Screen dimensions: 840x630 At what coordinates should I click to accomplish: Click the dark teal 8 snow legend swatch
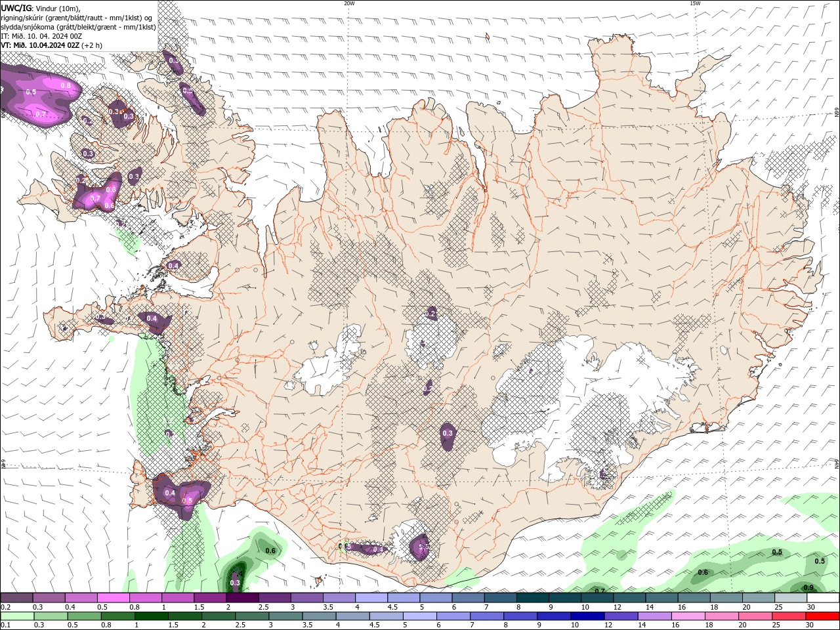click(x=532, y=598)
